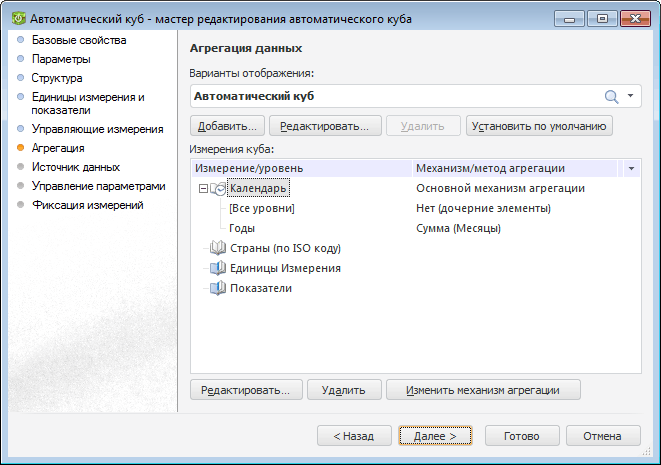Viewport: 661px width, 465px height.
Task: Open the table column options dropdown arrow
Action: click(x=630, y=169)
